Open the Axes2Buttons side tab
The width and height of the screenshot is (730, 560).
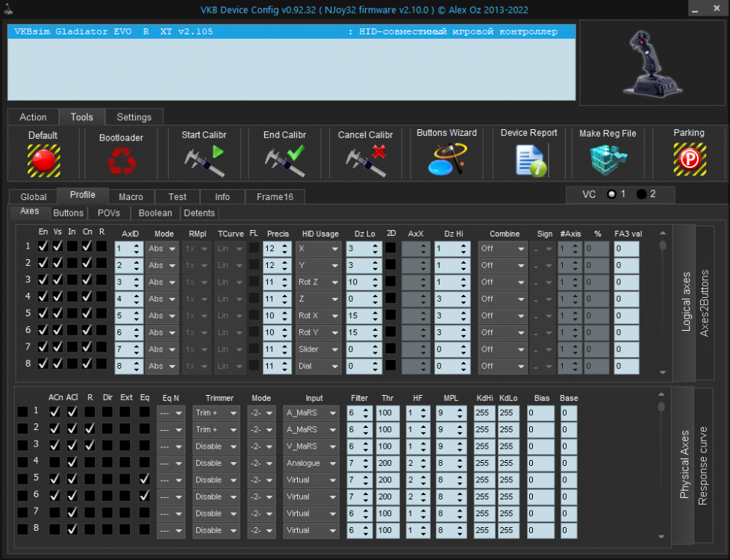click(705, 302)
